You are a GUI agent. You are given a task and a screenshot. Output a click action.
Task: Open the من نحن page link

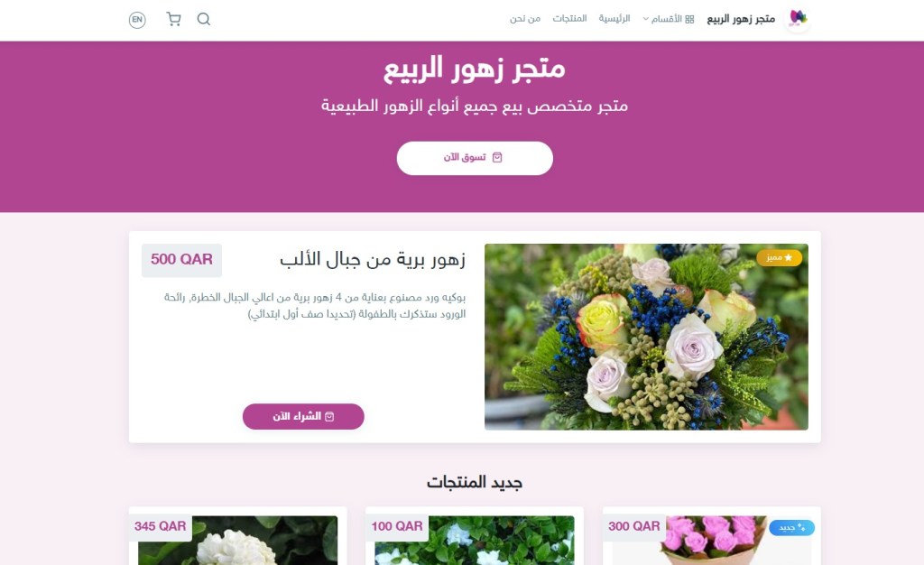pos(525,19)
